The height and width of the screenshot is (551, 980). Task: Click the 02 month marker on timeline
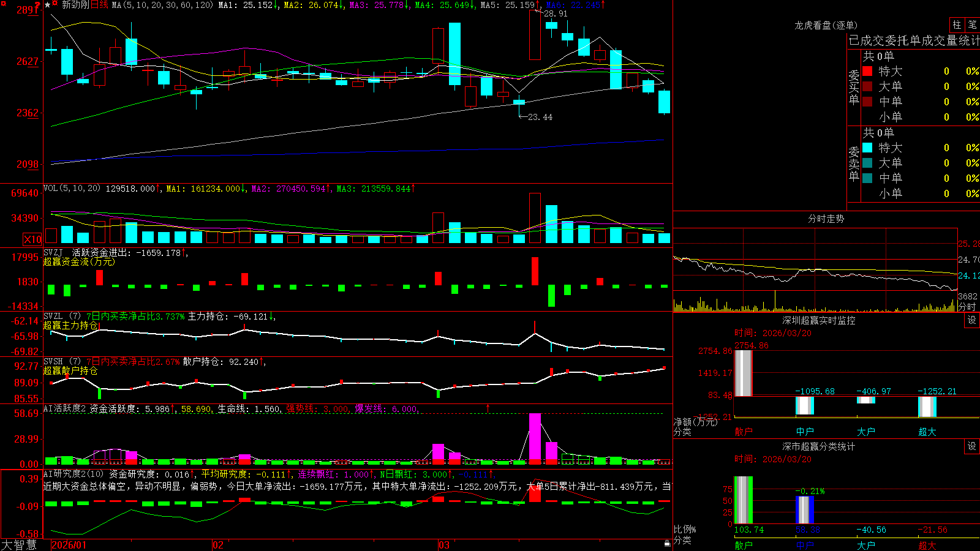[217, 545]
